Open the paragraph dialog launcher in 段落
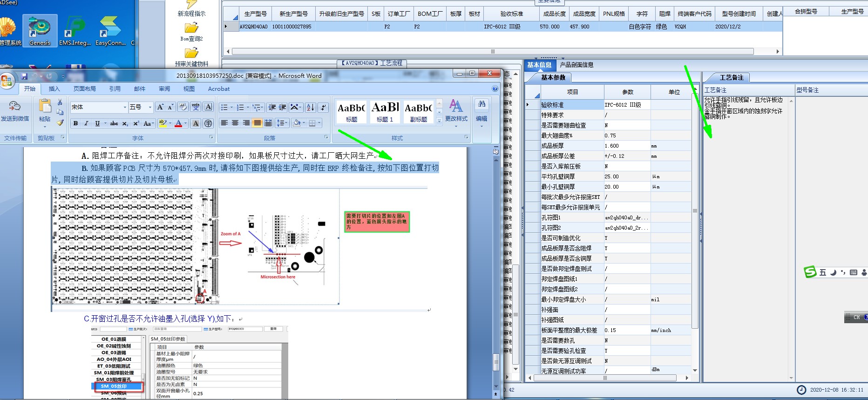 [326, 137]
